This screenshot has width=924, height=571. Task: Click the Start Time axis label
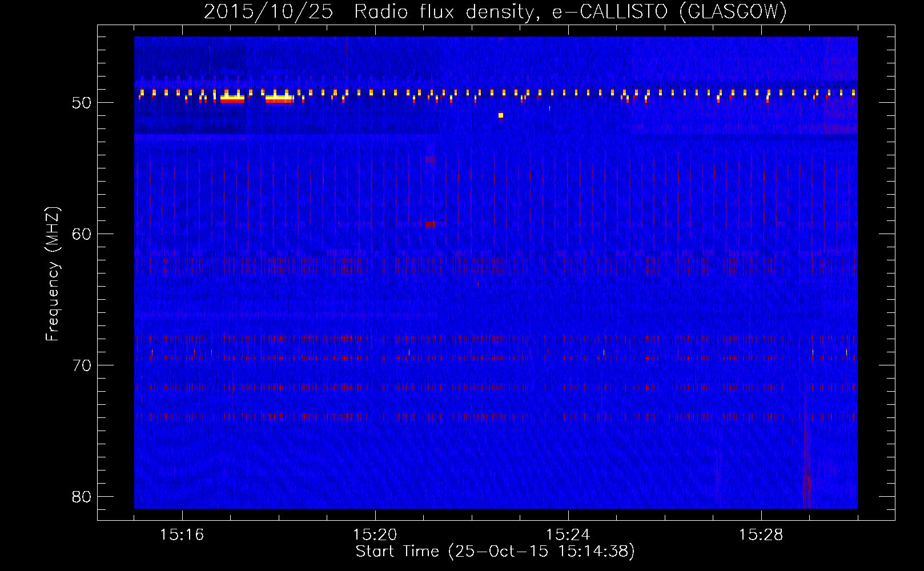(x=495, y=552)
